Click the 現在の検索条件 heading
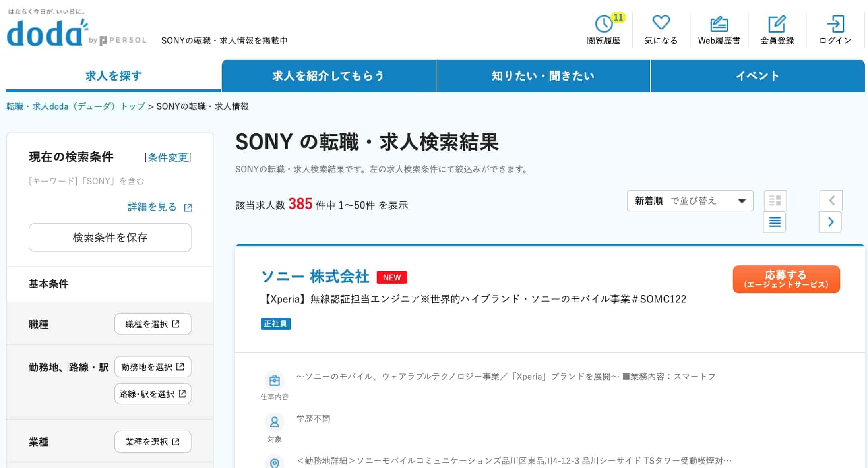Viewport: 868px width, 468px height. tap(71, 157)
